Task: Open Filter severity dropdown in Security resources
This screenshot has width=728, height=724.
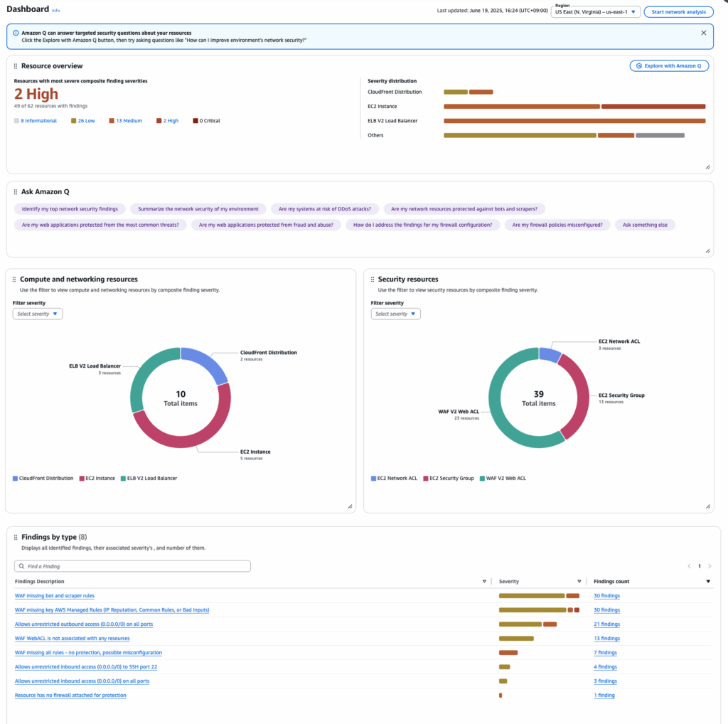Action: coord(396,314)
